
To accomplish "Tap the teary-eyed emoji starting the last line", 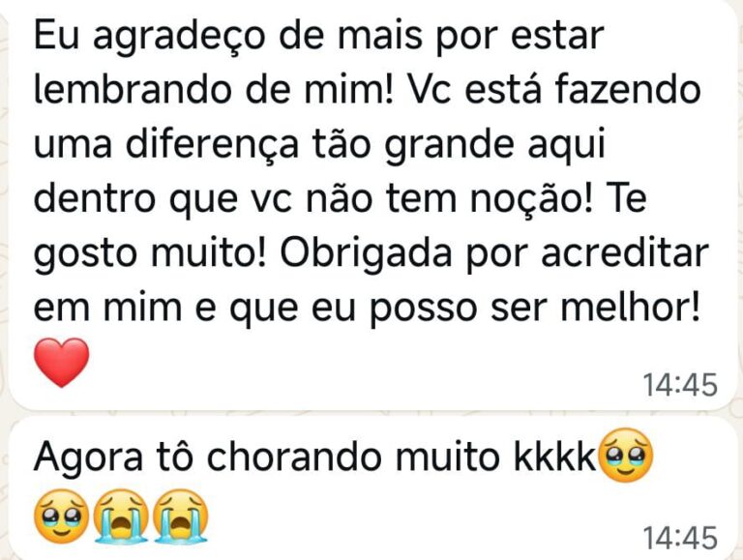I will (x=62, y=516).
